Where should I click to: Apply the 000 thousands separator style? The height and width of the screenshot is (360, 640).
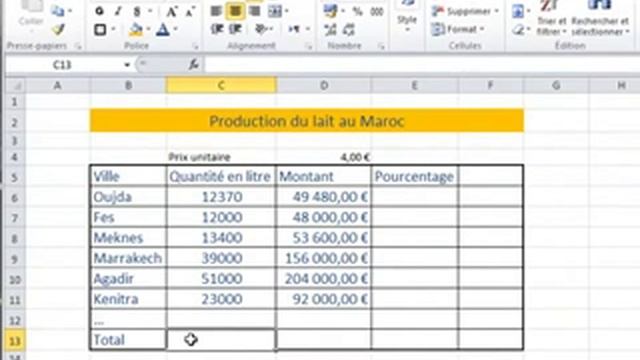377,11
